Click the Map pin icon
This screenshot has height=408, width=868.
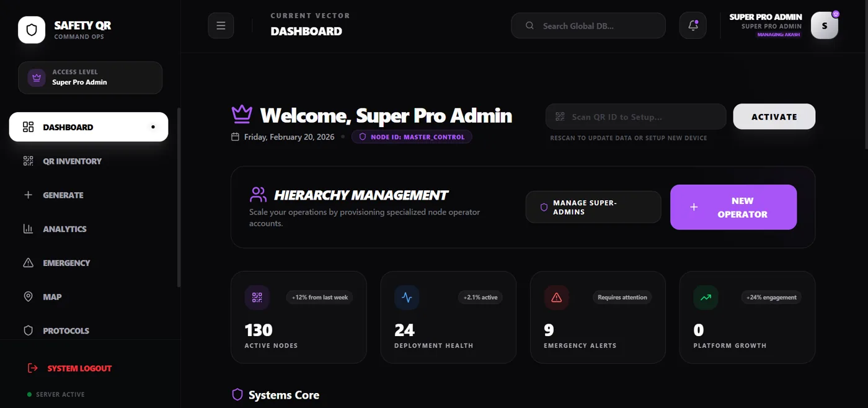click(29, 297)
